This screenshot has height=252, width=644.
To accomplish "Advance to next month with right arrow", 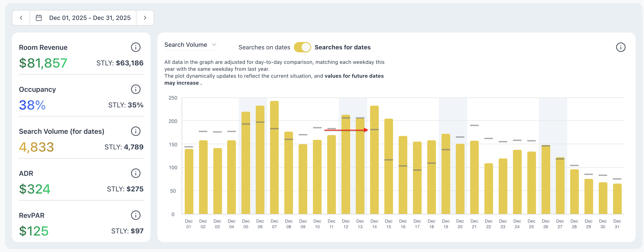I will coord(145,18).
